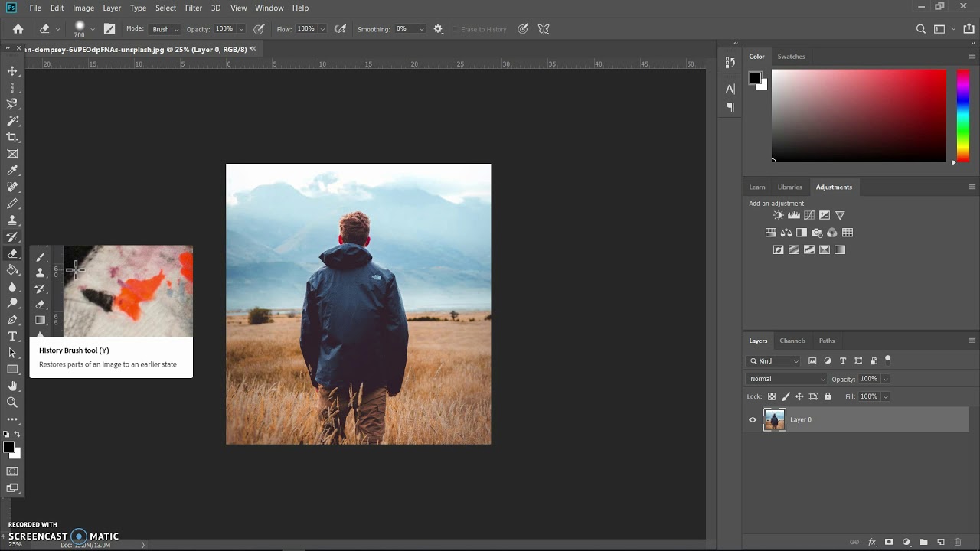
Task: Delete layer with trash icon
Action: [x=958, y=542]
